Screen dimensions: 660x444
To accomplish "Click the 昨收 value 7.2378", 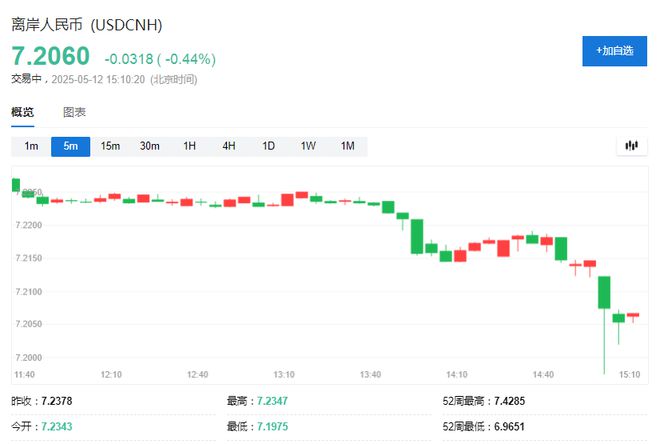I will click(x=57, y=401).
